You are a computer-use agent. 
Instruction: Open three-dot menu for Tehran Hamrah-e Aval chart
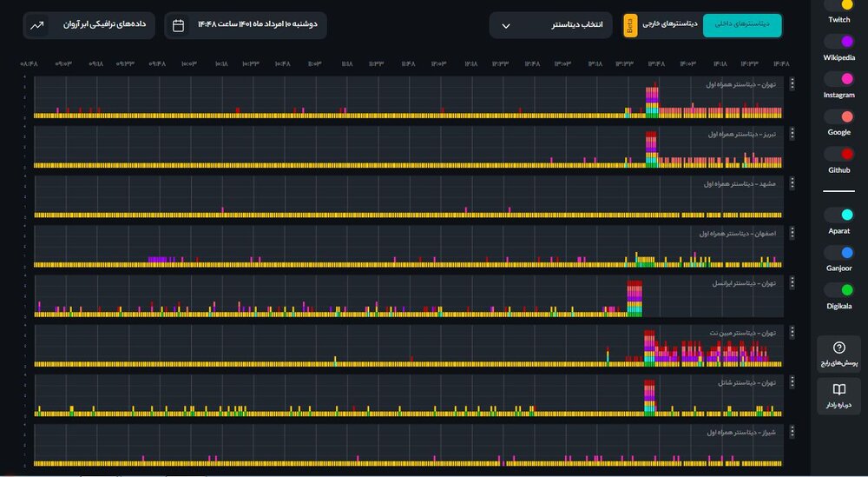(x=791, y=84)
